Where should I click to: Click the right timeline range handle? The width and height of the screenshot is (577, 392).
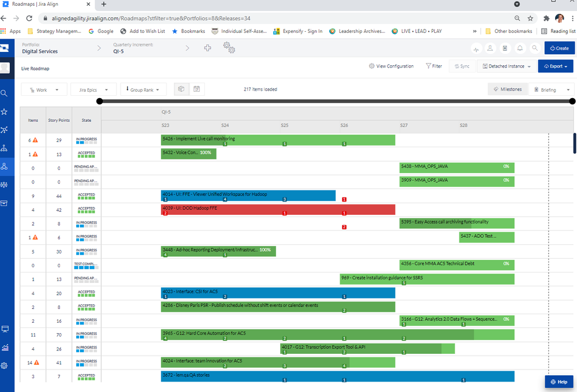(x=572, y=101)
